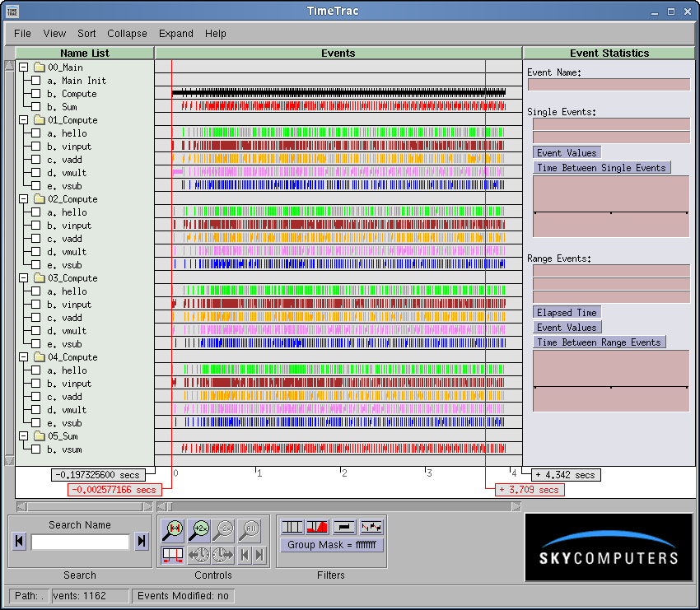Click zoom-to-cursor-range magnifier icon
The height and width of the screenshot is (610, 700).
click(173, 529)
